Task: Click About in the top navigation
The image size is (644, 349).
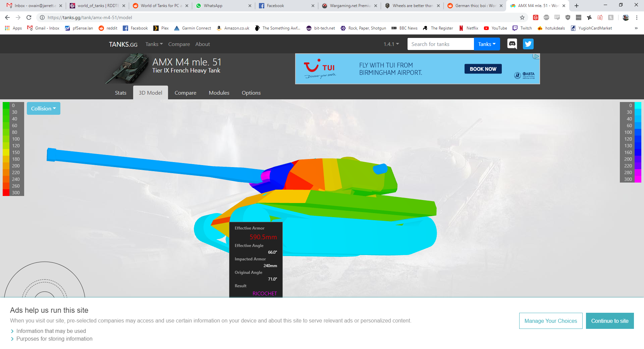Action: coord(203,44)
